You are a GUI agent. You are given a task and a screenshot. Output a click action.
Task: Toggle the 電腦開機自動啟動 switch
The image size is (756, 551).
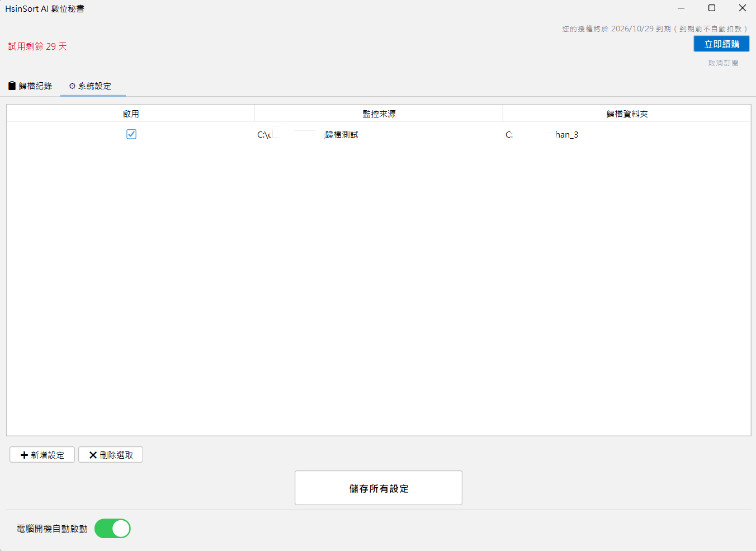(112, 529)
